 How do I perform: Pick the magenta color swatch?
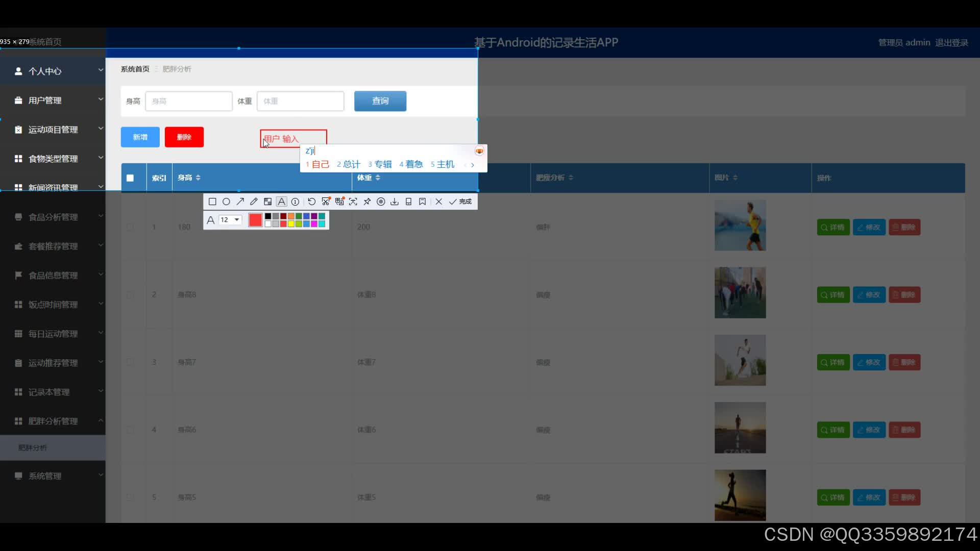point(314,223)
